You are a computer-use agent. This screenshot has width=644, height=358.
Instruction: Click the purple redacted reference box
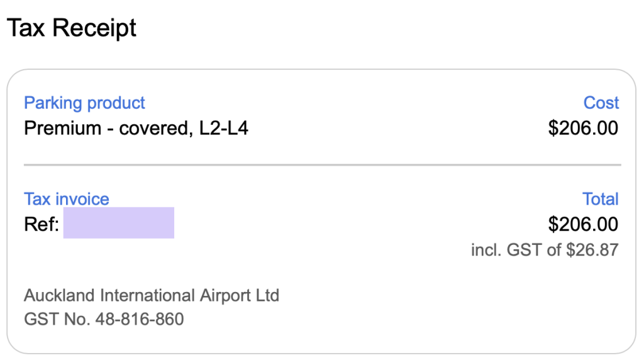(x=119, y=223)
